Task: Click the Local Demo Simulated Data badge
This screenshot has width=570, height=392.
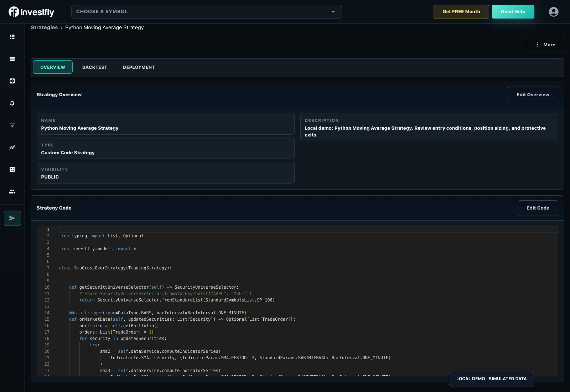Action: tap(491, 379)
